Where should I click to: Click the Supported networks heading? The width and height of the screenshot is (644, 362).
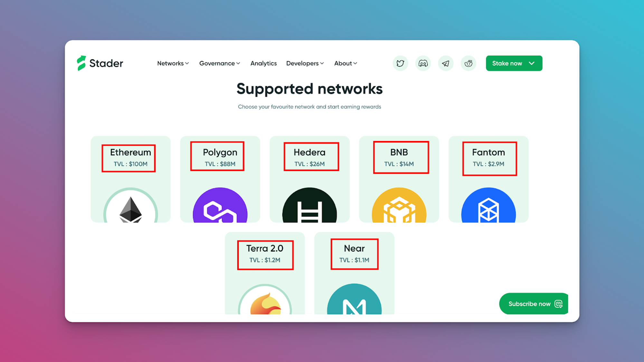click(x=309, y=89)
